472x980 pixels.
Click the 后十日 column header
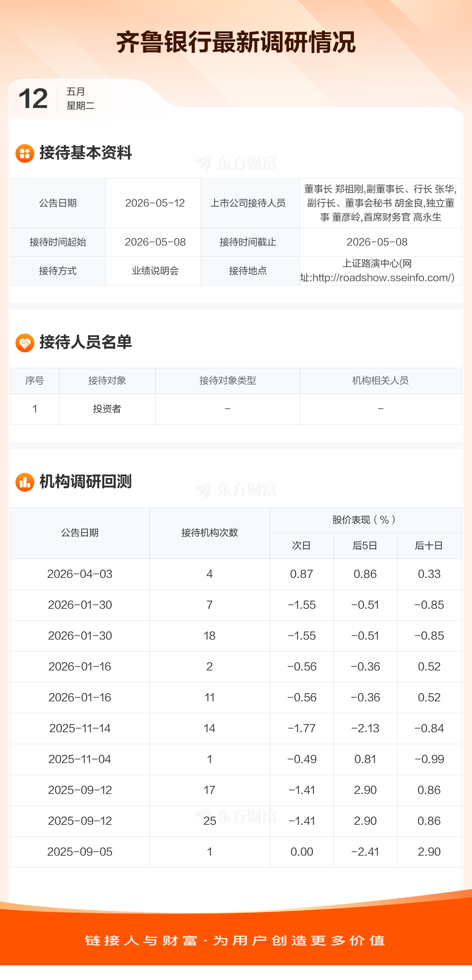[429, 546]
